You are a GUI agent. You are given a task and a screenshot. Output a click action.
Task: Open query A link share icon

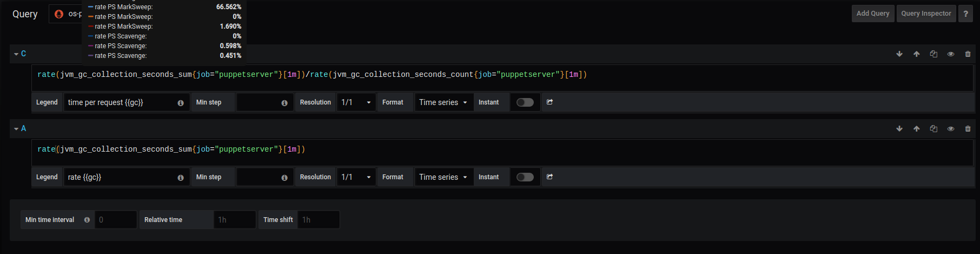coord(550,177)
